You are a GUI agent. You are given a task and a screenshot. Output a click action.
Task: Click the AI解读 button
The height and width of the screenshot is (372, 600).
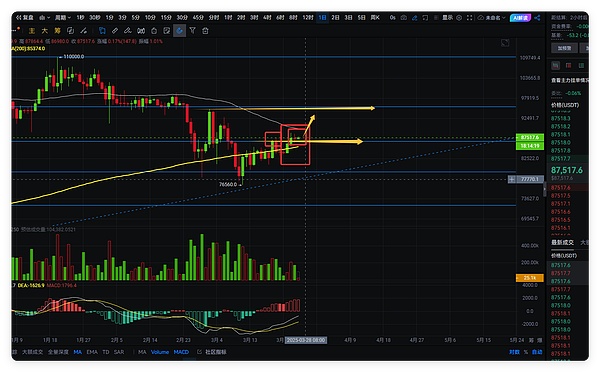(x=520, y=18)
